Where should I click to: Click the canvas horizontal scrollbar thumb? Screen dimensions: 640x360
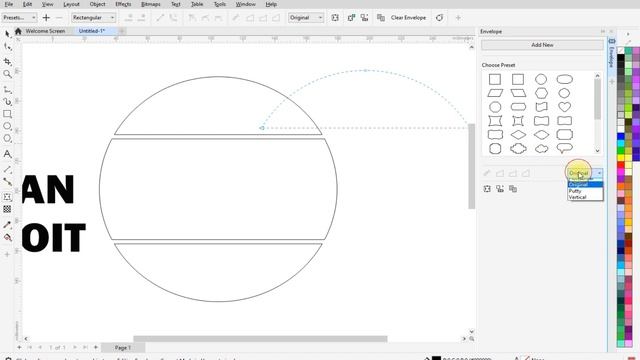coord(260,339)
